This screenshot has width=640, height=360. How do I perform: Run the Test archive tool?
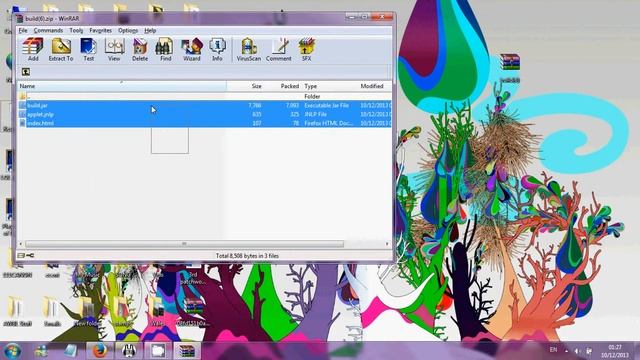[89, 50]
